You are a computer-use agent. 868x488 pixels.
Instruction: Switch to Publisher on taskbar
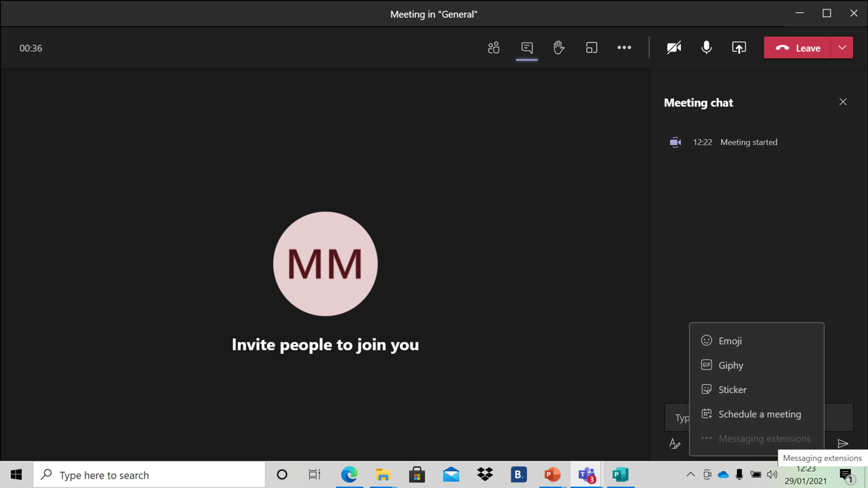(x=620, y=474)
